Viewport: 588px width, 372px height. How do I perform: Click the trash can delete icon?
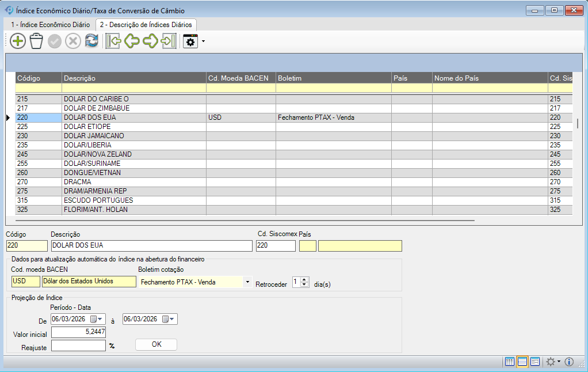pos(36,41)
